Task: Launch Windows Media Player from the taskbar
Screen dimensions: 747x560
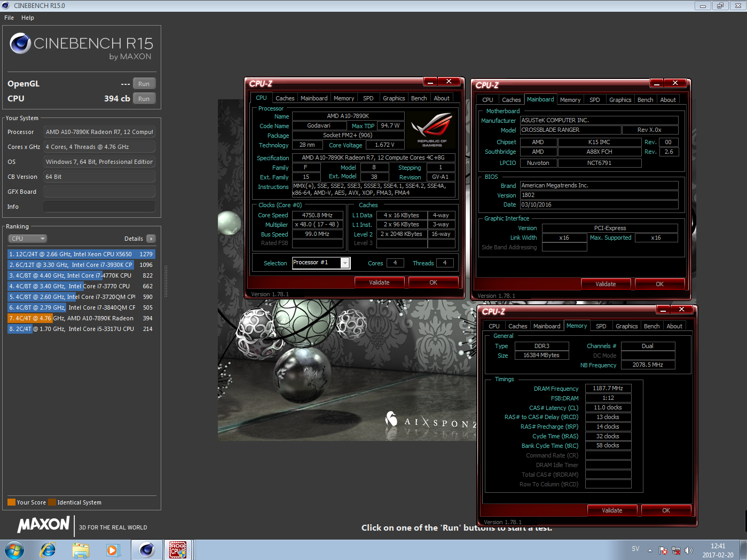Action: (x=113, y=550)
